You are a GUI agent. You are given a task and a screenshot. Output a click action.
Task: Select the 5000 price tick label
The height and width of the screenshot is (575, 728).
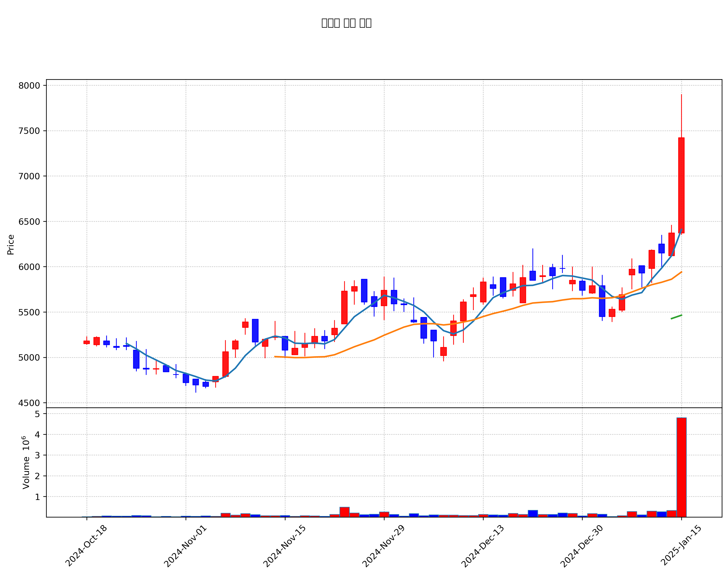(29, 357)
